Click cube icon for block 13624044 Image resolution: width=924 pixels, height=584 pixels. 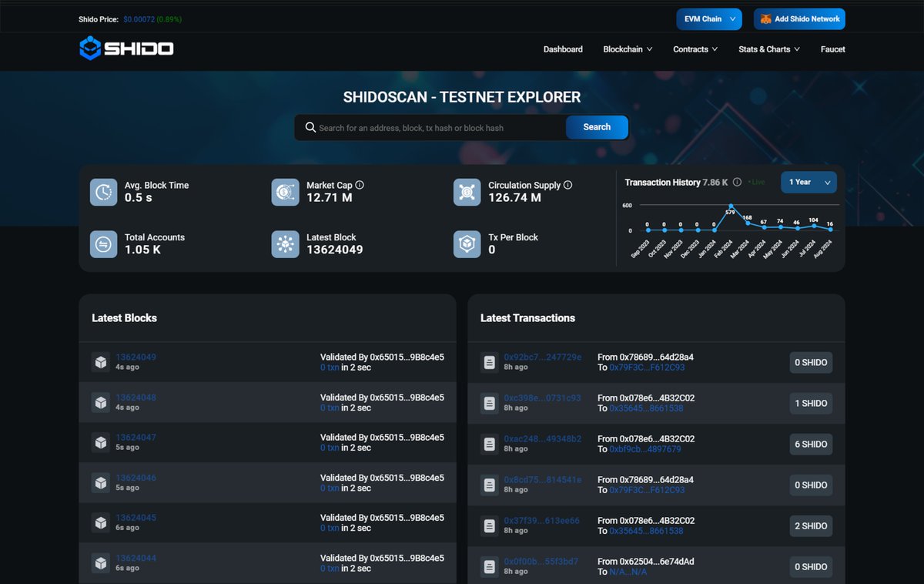[x=100, y=562]
